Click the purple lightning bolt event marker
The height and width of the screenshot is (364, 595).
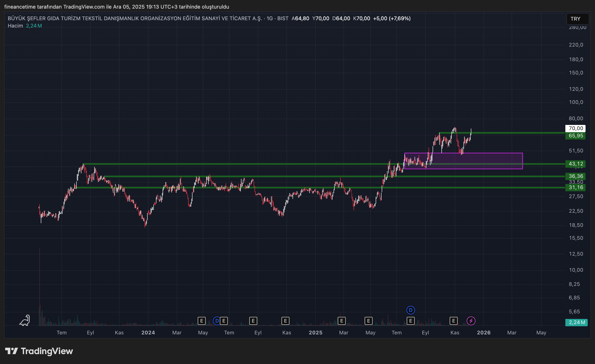coord(471,321)
